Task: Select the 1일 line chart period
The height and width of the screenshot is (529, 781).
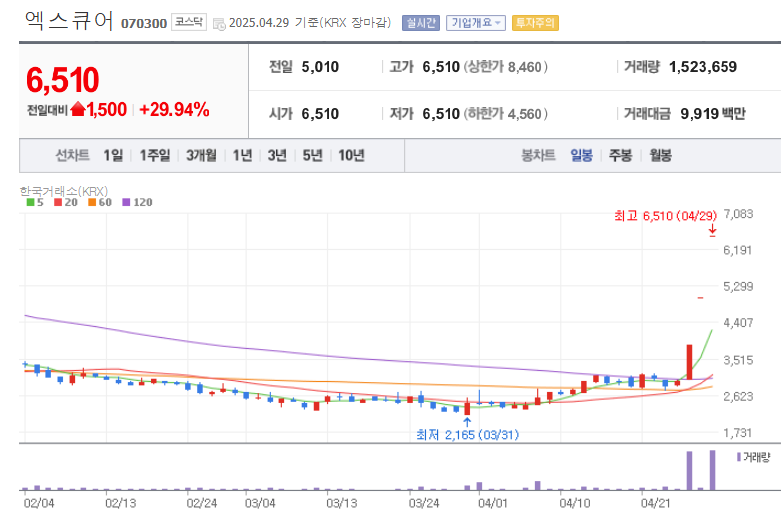Action: pos(113,155)
